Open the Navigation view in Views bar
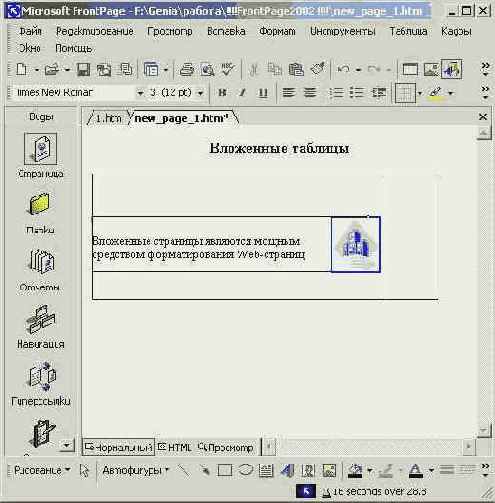 (41, 327)
